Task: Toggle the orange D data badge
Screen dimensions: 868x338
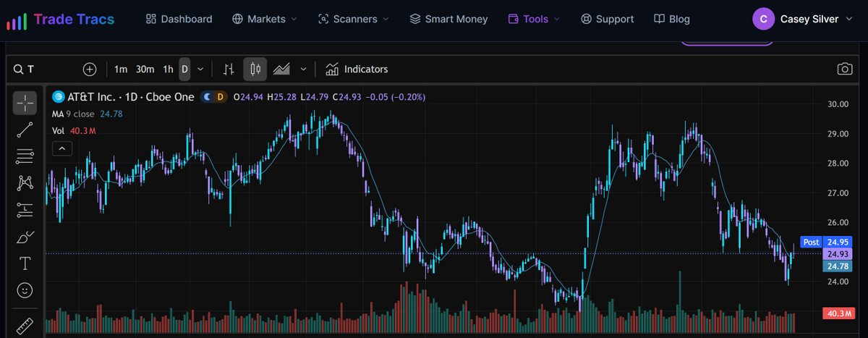Action: 219,96
